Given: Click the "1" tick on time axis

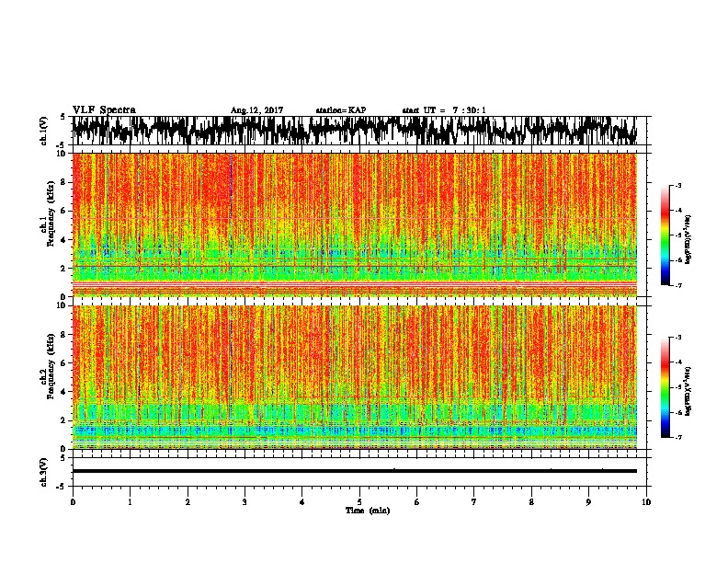Looking at the screenshot, I should (x=130, y=502).
